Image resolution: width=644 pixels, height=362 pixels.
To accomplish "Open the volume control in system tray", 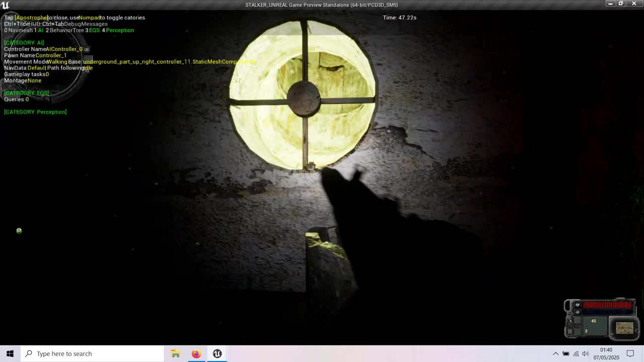I will point(586,354).
